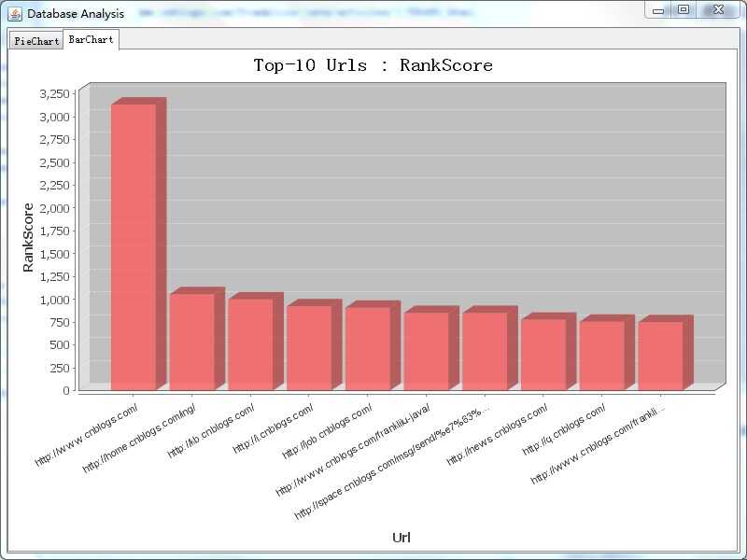Click the 'http://i.cnblogs.com/' axis label
747x560 pixels.
point(273,428)
